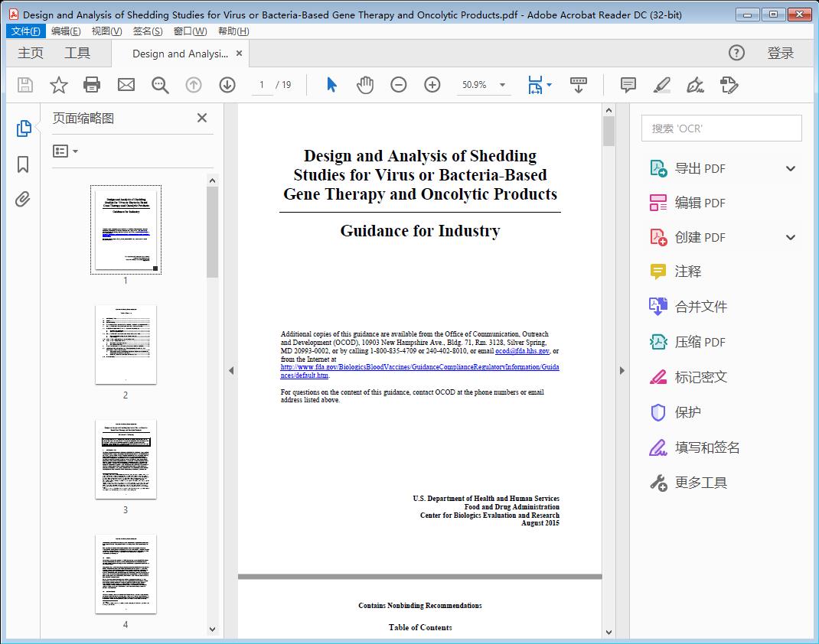Open the 文件 menu
819x644 pixels.
[x=25, y=31]
